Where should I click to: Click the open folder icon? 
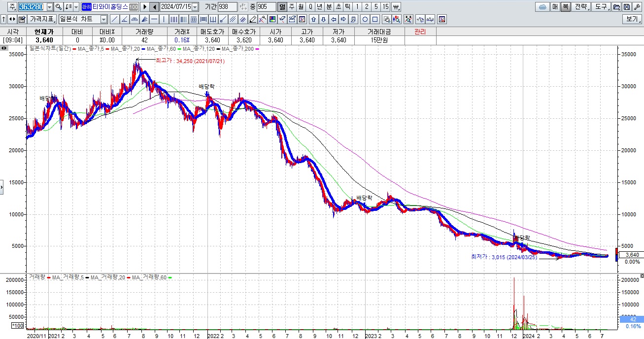click(616, 7)
